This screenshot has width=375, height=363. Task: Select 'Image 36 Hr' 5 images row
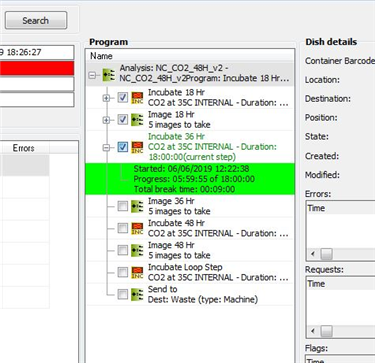tap(179, 206)
